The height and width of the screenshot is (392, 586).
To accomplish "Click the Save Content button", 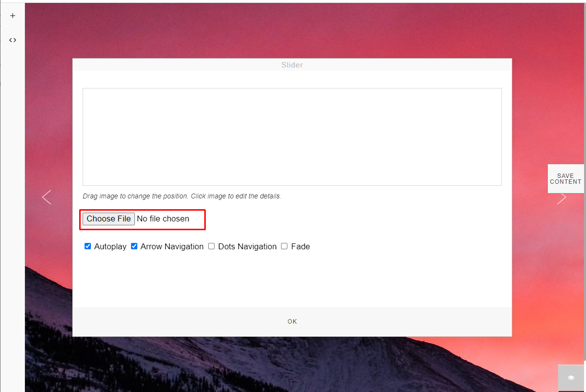I will pos(565,178).
